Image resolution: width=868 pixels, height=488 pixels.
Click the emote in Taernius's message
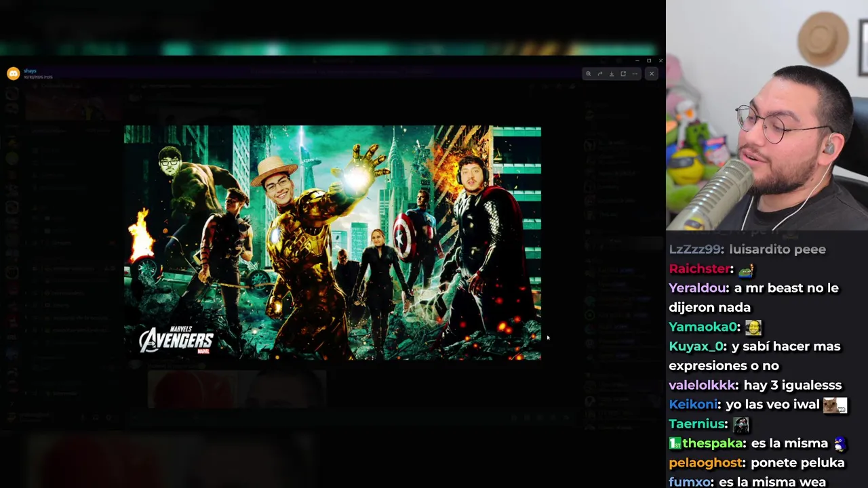pyautogui.click(x=741, y=425)
